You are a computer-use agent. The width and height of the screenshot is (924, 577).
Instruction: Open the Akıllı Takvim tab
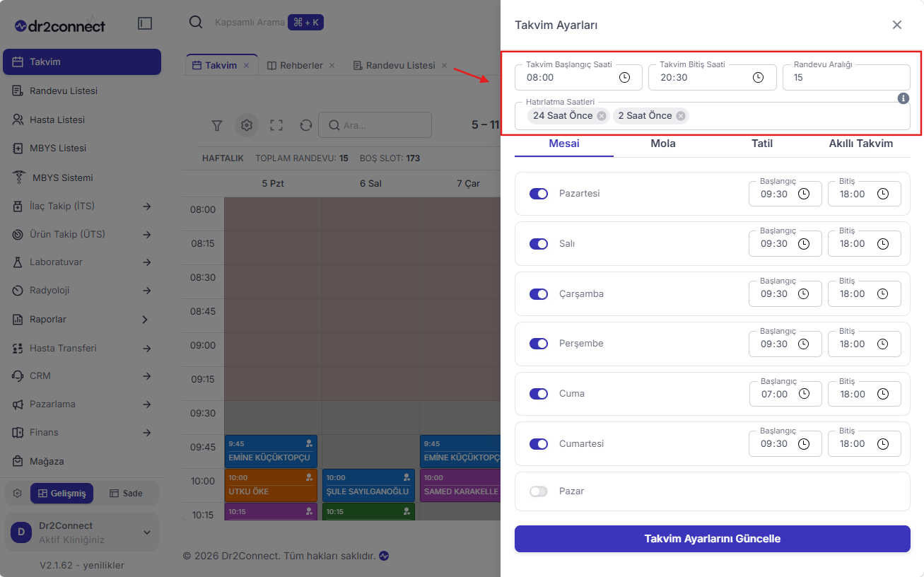click(861, 144)
